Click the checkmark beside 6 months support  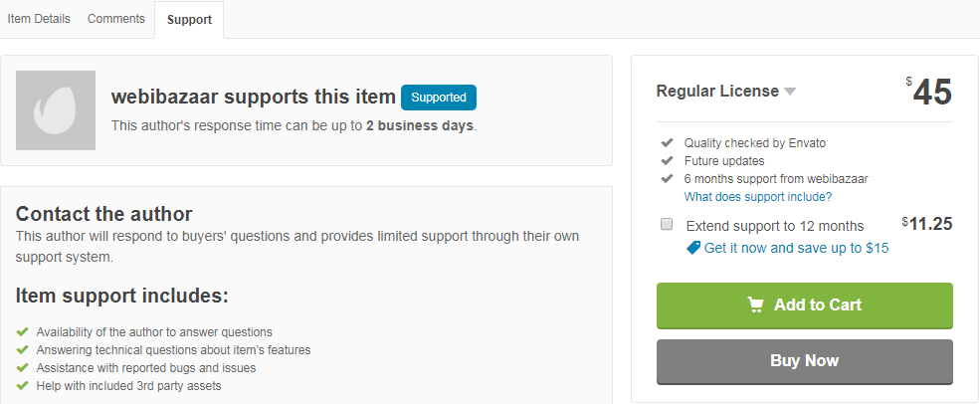coord(667,179)
